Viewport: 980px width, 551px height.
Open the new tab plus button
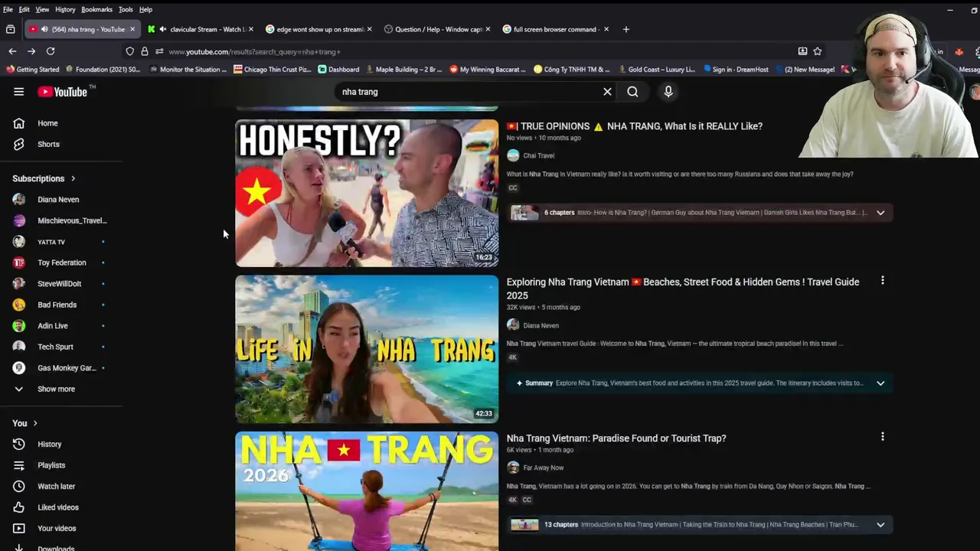tap(626, 29)
